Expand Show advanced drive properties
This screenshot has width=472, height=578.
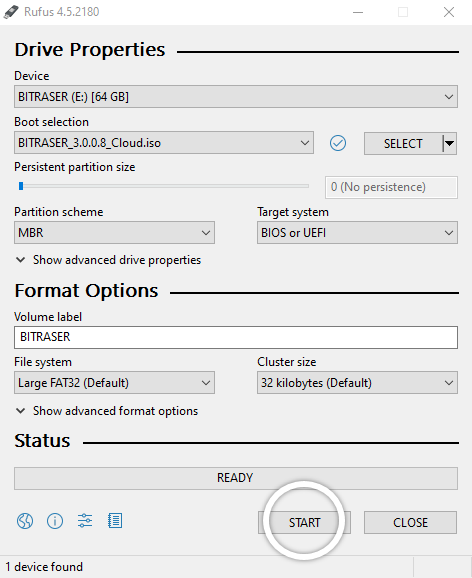pos(108,260)
